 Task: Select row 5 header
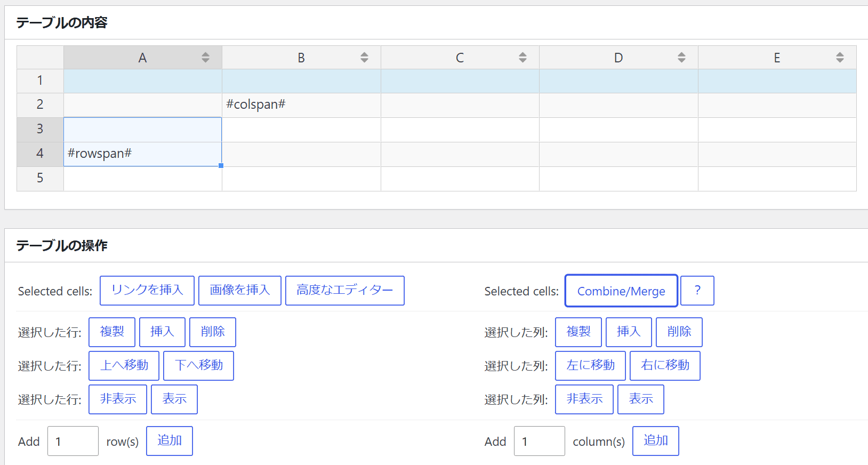point(40,178)
